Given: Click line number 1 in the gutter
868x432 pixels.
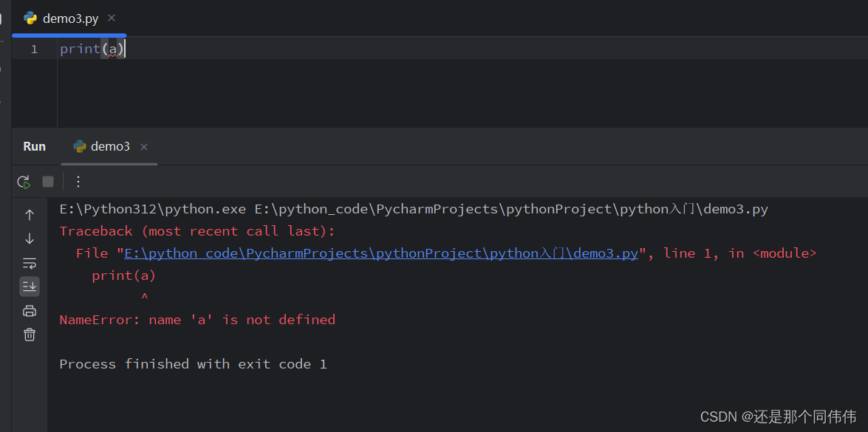Looking at the screenshot, I should pyautogui.click(x=34, y=49).
